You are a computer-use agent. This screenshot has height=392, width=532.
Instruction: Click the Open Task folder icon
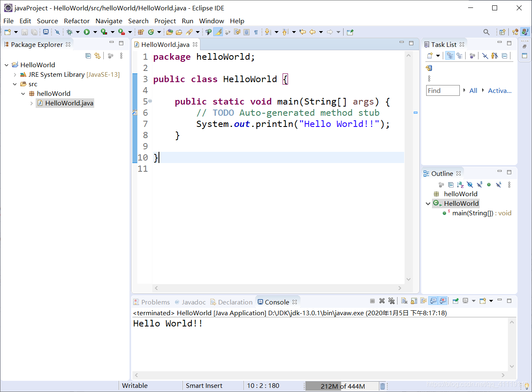tap(179, 32)
